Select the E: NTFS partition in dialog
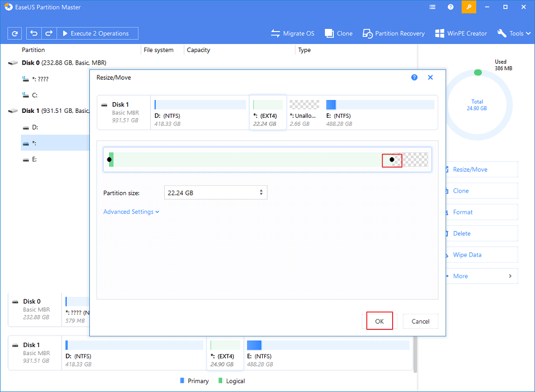The width and height of the screenshot is (535, 392). point(380,113)
